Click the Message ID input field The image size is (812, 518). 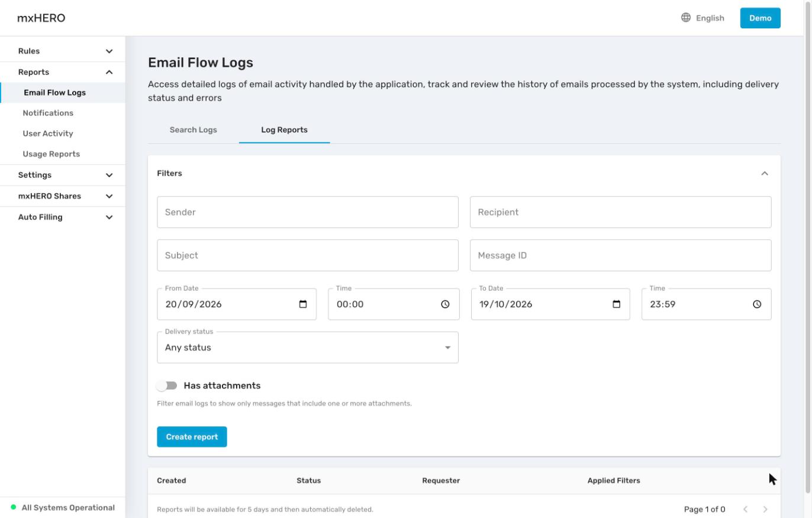pos(621,255)
